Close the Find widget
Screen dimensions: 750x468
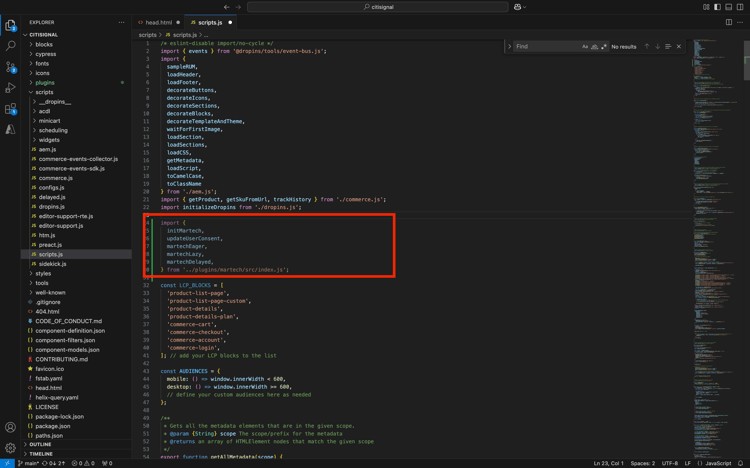[x=679, y=46]
